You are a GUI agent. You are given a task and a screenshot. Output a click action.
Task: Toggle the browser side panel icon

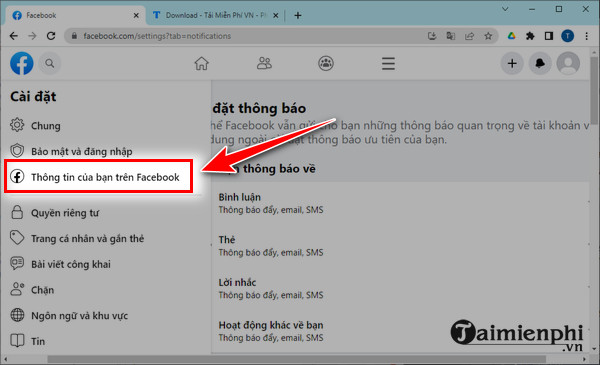(549, 36)
